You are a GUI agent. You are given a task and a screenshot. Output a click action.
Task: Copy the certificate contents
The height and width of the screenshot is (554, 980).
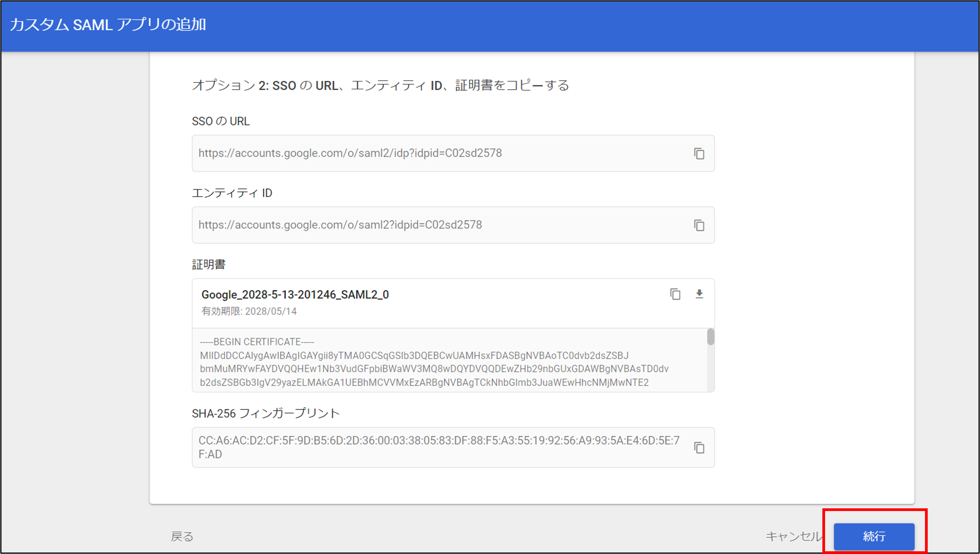(675, 294)
